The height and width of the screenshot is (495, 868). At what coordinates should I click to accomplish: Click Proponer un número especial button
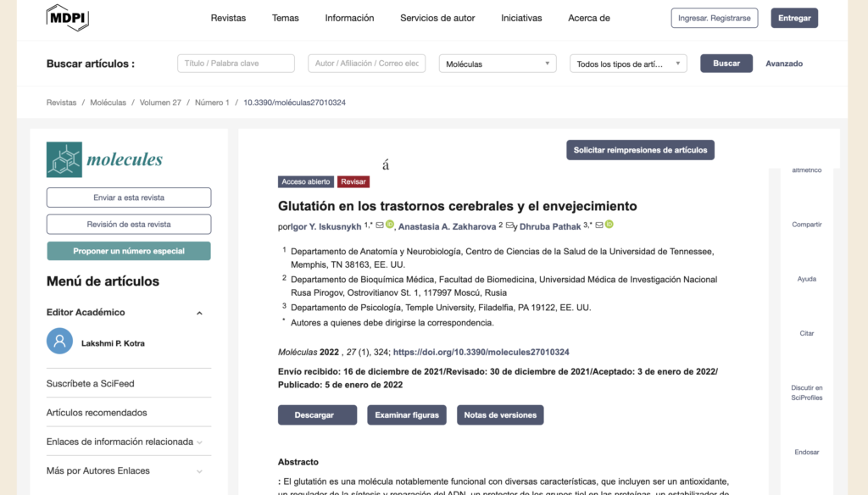click(128, 251)
